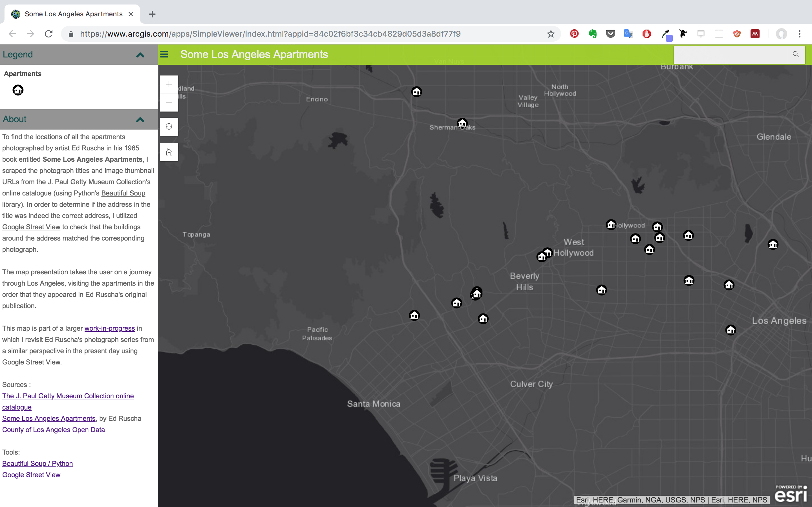This screenshot has height=507, width=812.
Task: Click the map zoom out minus button
Action: [x=169, y=102]
